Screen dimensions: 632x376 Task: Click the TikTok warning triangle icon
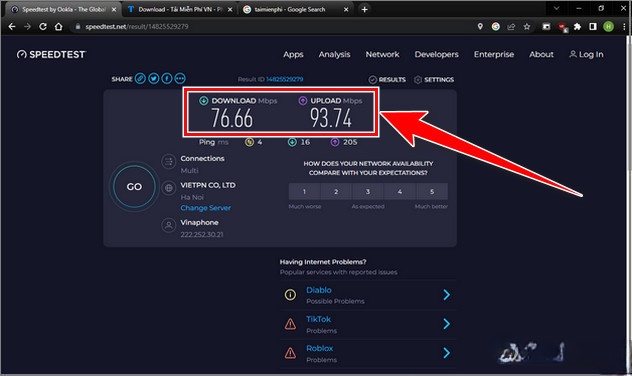click(x=290, y=324)
